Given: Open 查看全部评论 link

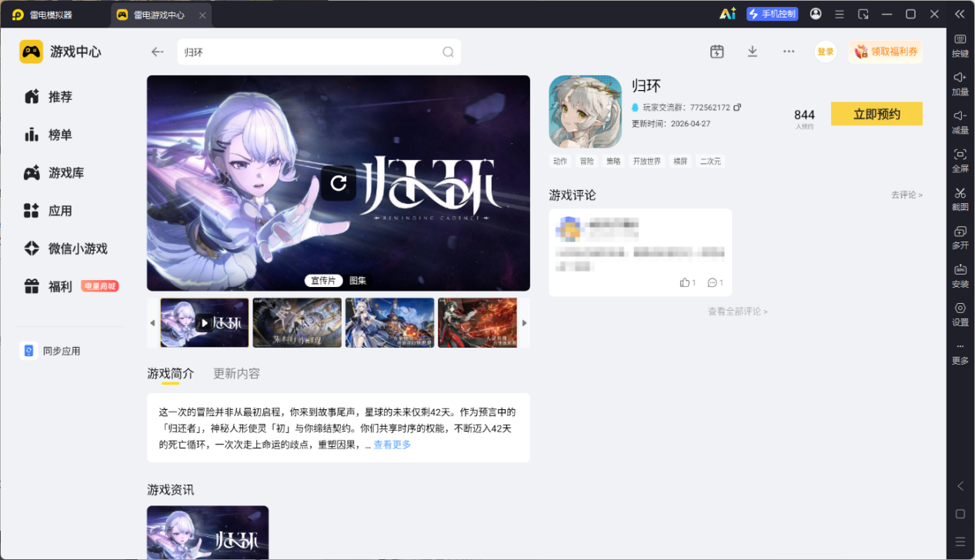Looking at the screenshot, I should click(737, 312).
